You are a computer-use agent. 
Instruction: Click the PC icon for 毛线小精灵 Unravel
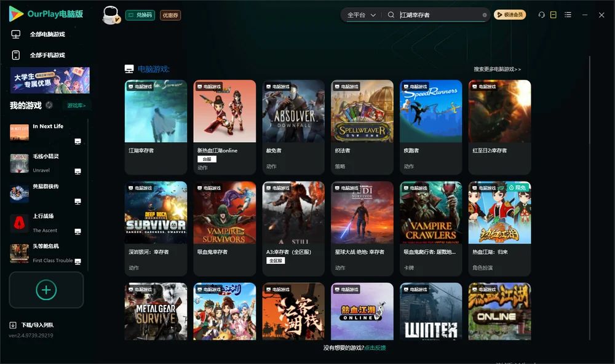tap(77, 172)
